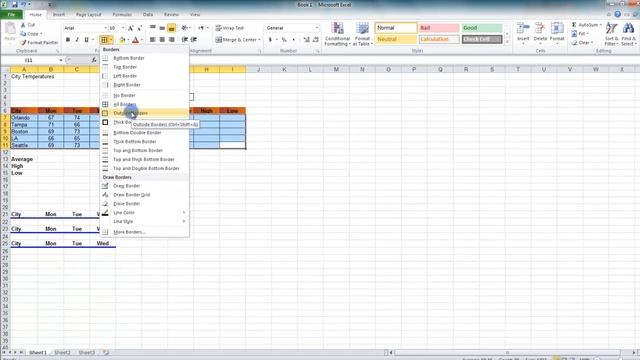Switch to the Review tab

click(171, 14)
